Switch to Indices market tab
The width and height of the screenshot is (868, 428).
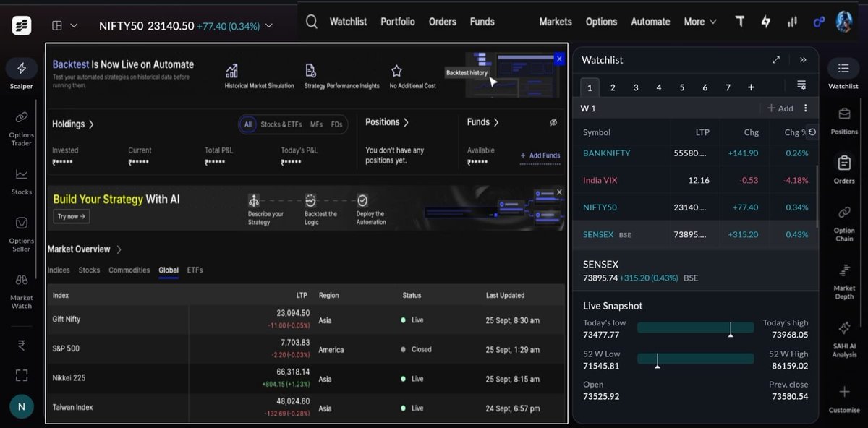click(x=59, y=270)
